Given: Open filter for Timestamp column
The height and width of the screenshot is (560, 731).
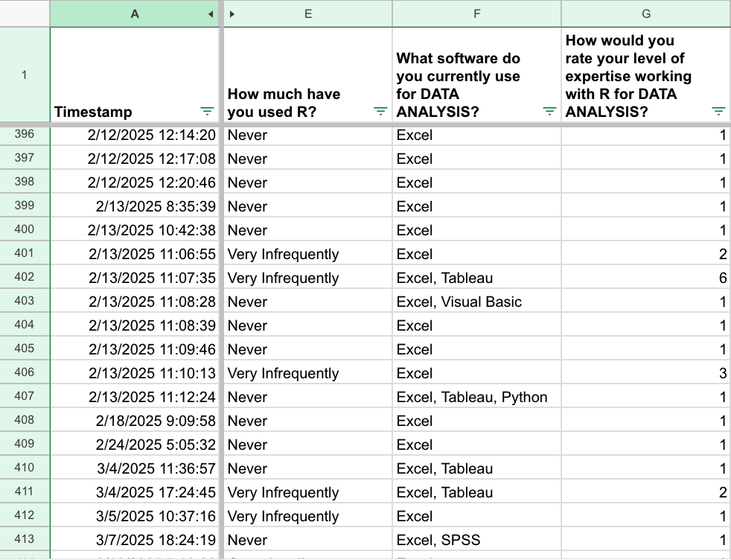Looking at the screenshot, I should tap(207, 112).
